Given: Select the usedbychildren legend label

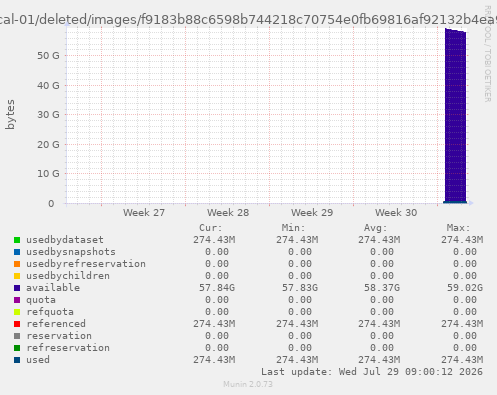Looking at the screenshot, I should coord(68,276).
